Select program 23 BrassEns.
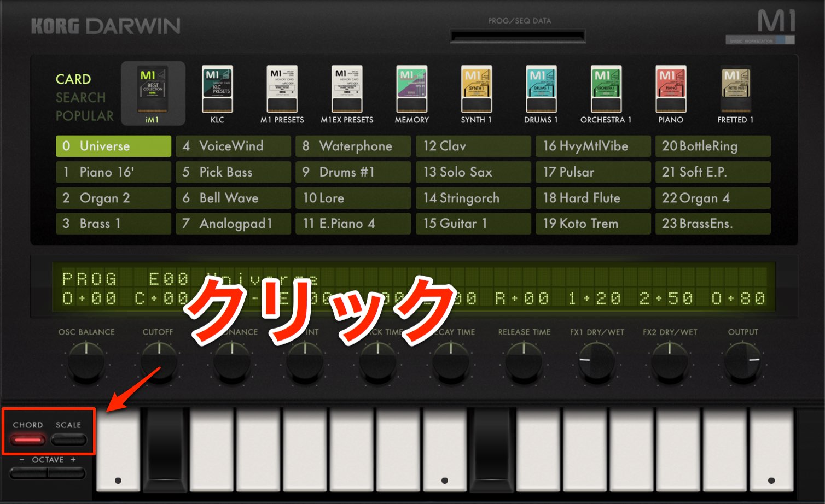 click(713, 224)
